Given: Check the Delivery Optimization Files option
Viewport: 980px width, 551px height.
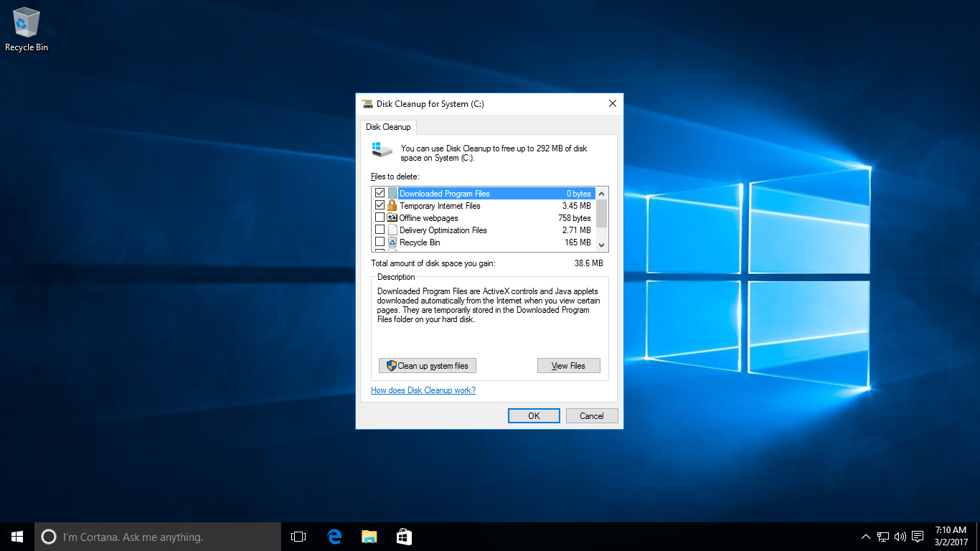Looking at the screenshot, I should pyautogui.click(x=380, y=230).
